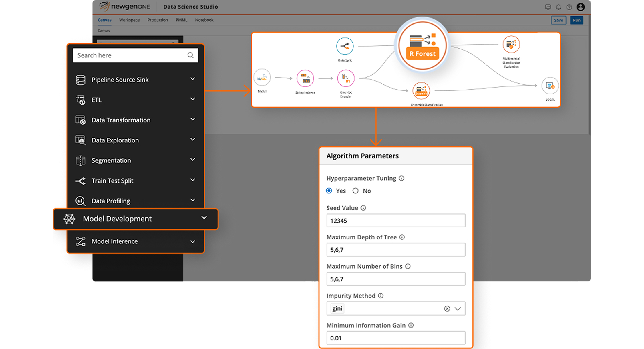Select the String Indexer node icon
This screenshot has height=349, width=644.
click(x=305, y=78)
